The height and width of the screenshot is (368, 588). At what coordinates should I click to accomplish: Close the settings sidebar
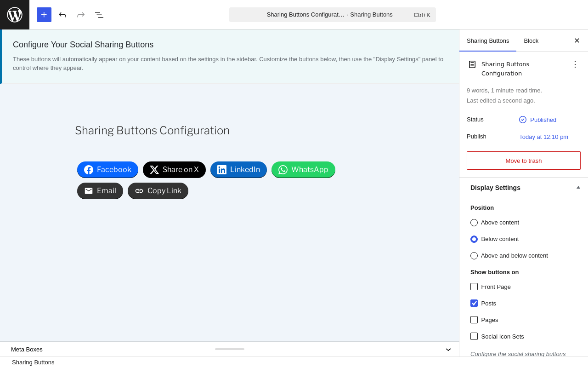point(577,40)
